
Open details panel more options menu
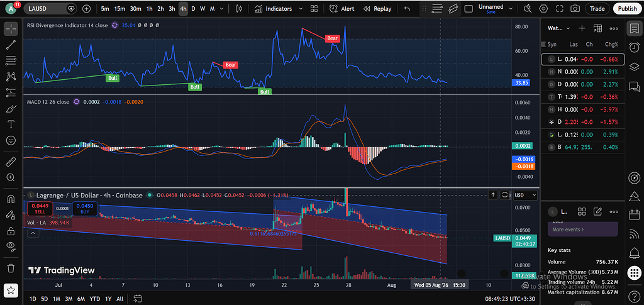tap(614, 212)
